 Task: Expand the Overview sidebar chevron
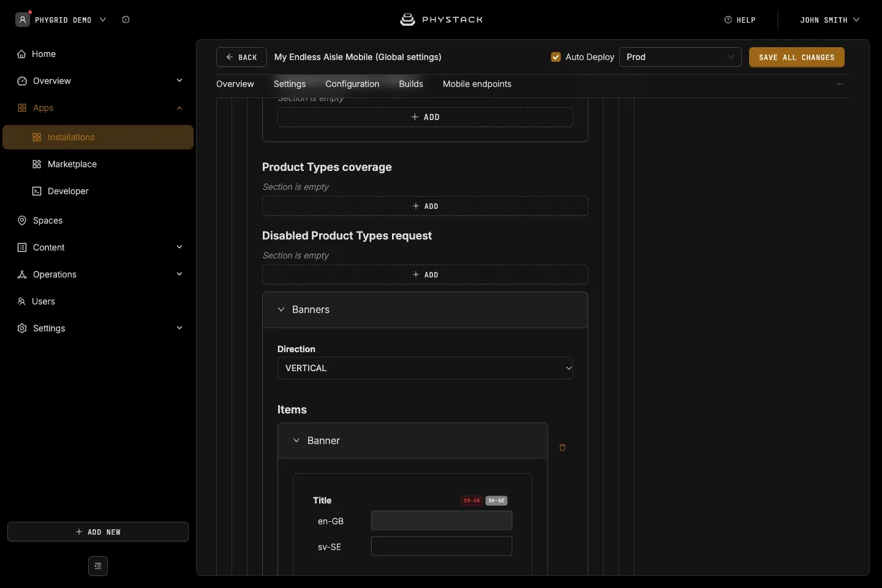[x=179, y=81]
